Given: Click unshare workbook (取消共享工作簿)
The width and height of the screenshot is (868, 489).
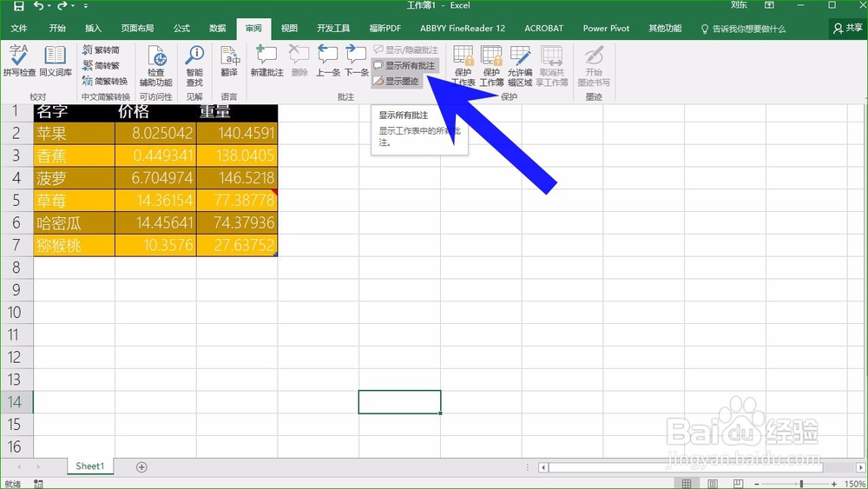Looking at the screenshot, I should point(552,66).
